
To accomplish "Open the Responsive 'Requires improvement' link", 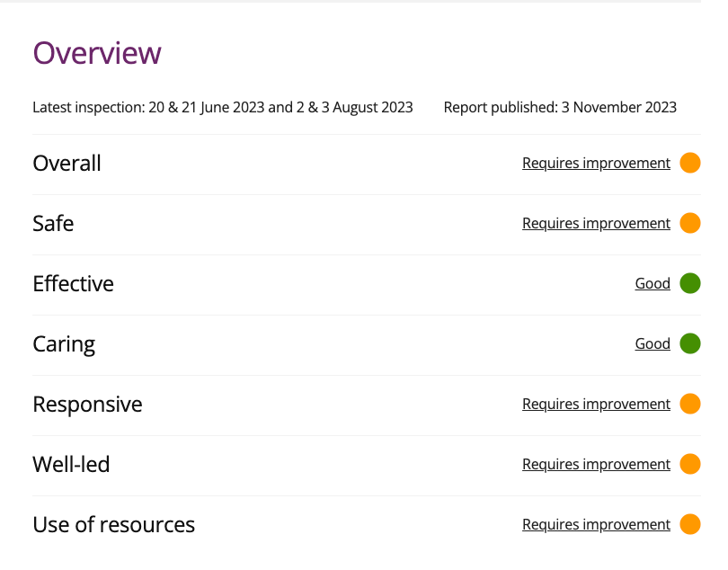I will click(x=596, y=404).
